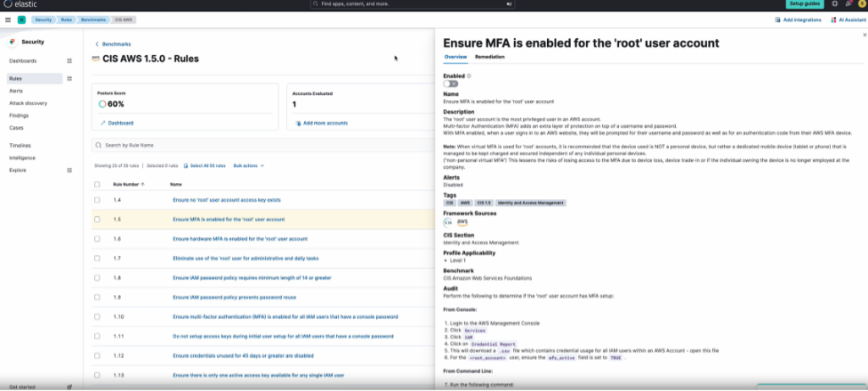Open Findings in the Security sidebar

tap(19, 115)
